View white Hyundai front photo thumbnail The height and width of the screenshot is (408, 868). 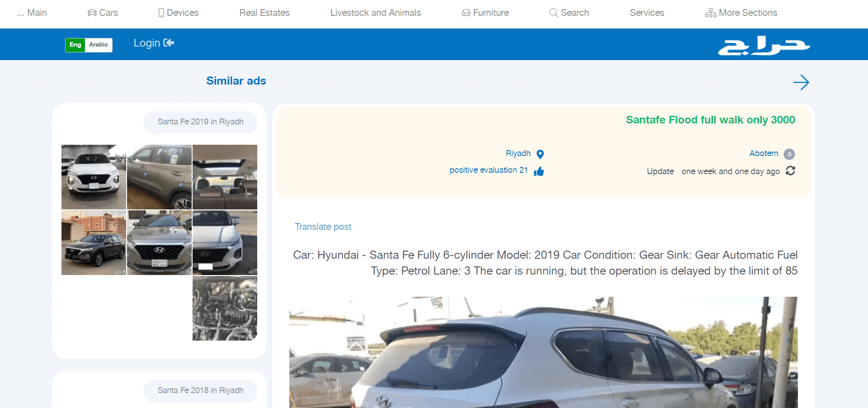coord(94,177)
